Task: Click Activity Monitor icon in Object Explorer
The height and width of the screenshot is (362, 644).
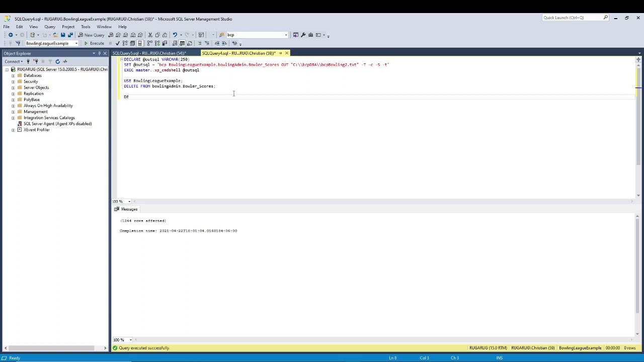Action: 65,61
